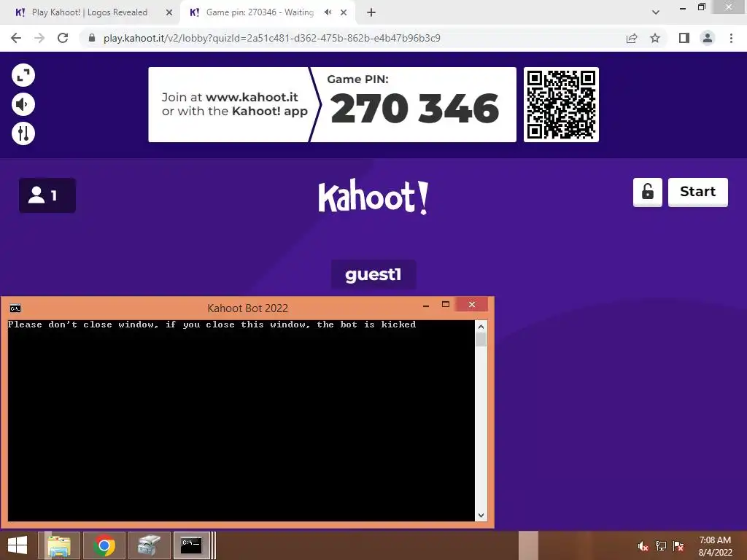The image size is (747, 560).
Task: Maximize the Kahoot Bot 2022 window
Action: click(446, 305)
